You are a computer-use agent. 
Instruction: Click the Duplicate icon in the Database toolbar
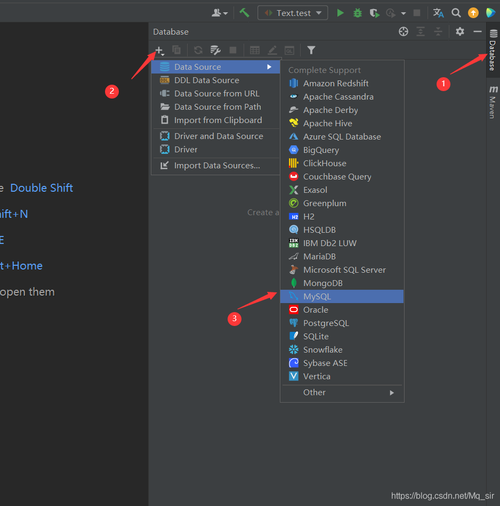point(176,50)
